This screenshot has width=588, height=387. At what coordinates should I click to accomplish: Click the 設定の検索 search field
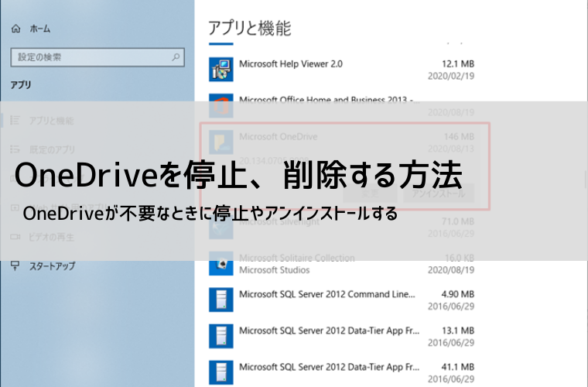[x=97, y=57]
